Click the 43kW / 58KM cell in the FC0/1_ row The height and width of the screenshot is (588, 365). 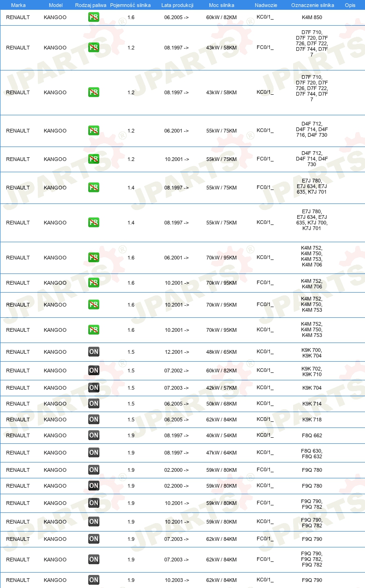pyautogui.click(x=221, y=48)
